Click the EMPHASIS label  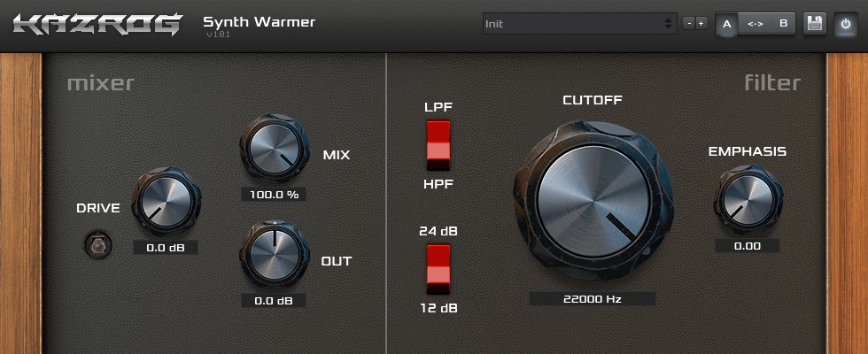(748, 151)
